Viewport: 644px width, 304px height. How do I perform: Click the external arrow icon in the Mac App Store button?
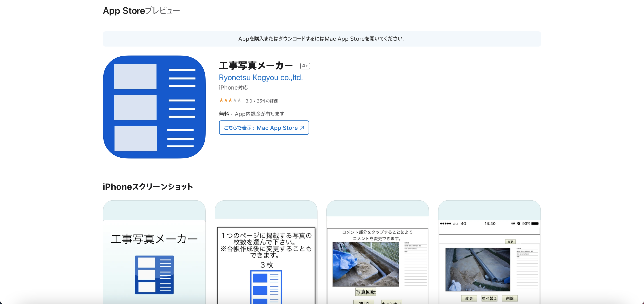[x=302, y=128]
